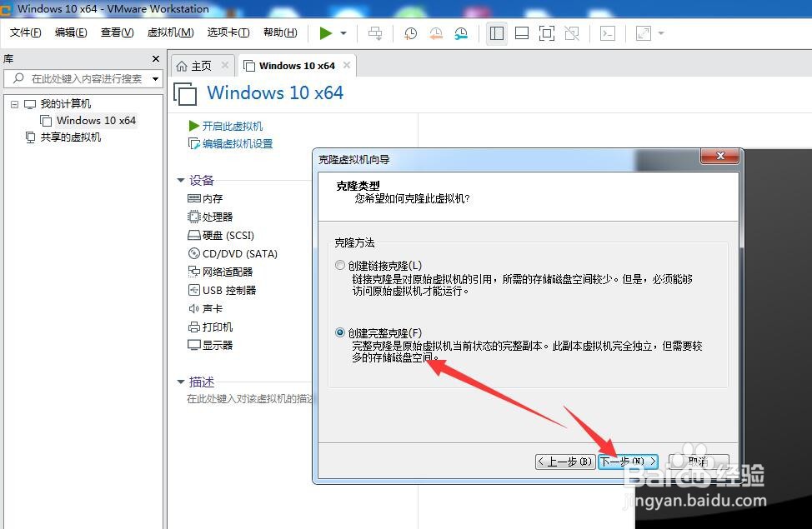
Task: Open the 虚拟机(M) menu
Action: pos(169,32)
